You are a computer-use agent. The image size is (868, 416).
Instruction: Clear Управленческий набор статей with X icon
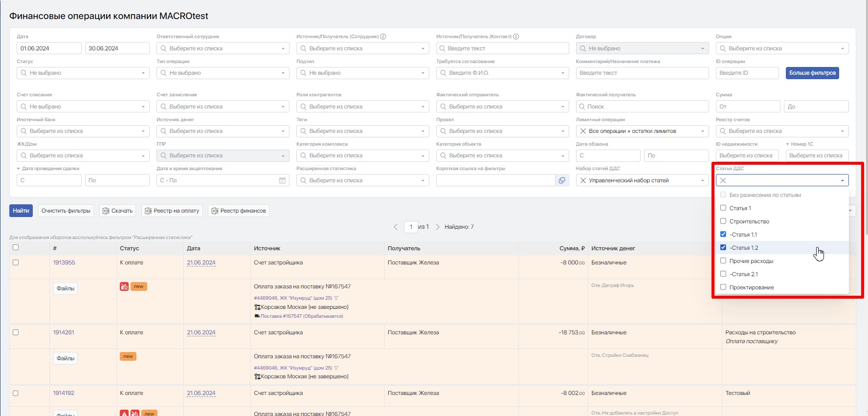click(x=583, y=180)
